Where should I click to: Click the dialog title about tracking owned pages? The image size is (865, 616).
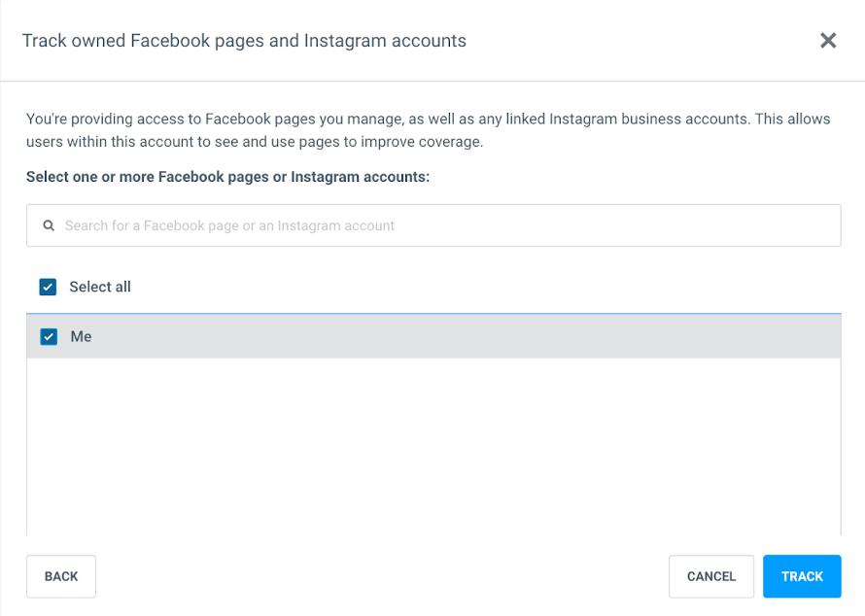244,41
